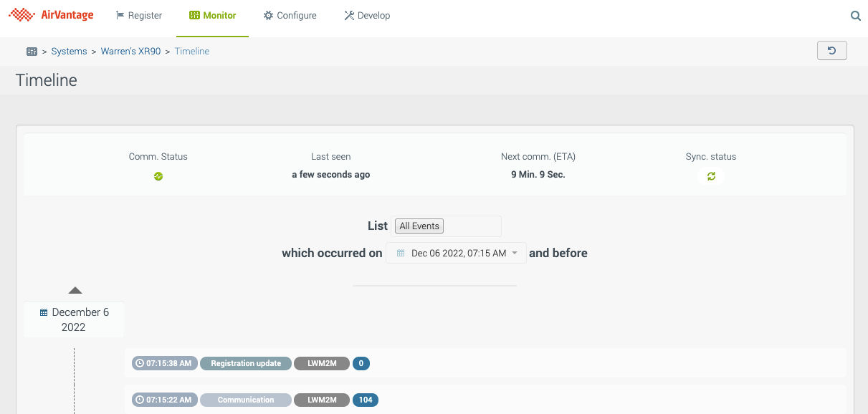Image resolution: width=868 pixels, height=414 pixels.
Task: Click the 07:15:38 AM timestamp badge
Action: pos(164,363)
